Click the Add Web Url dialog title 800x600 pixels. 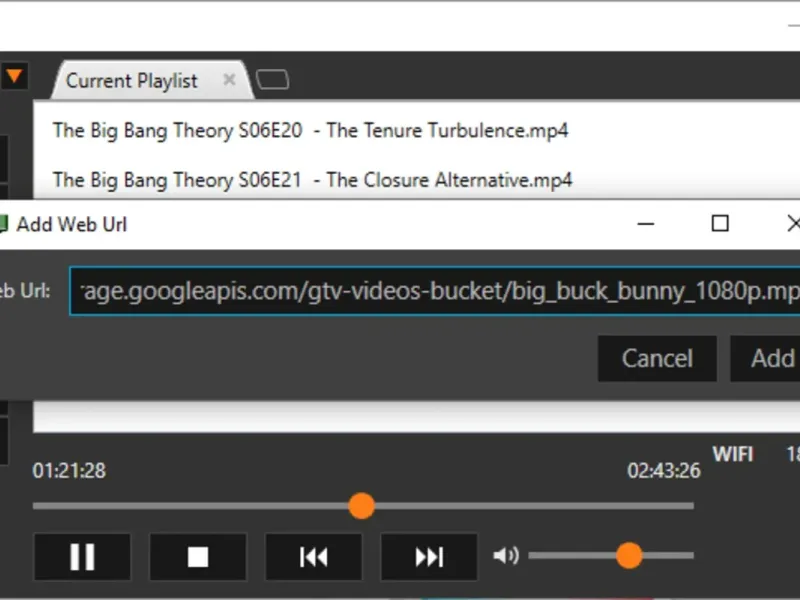[72, 224]
